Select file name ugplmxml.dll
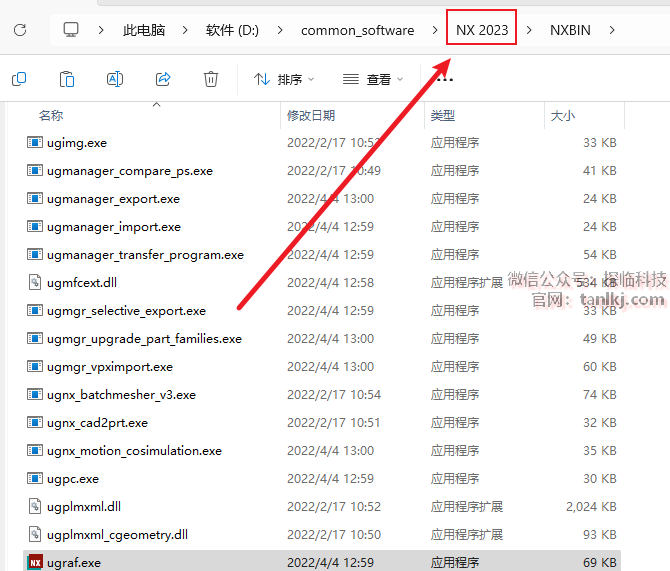The width and height of the screenshot is (670, 571). click(84, 507)
